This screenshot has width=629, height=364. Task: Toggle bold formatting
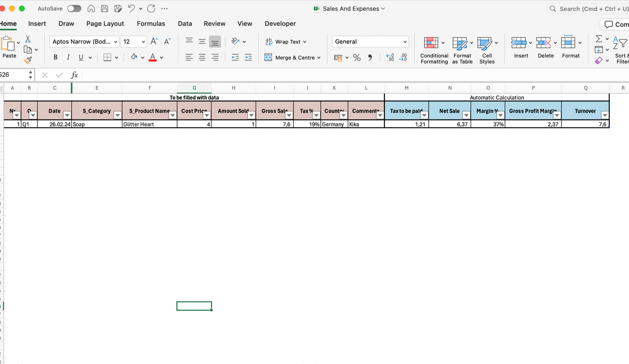(55, 57)
